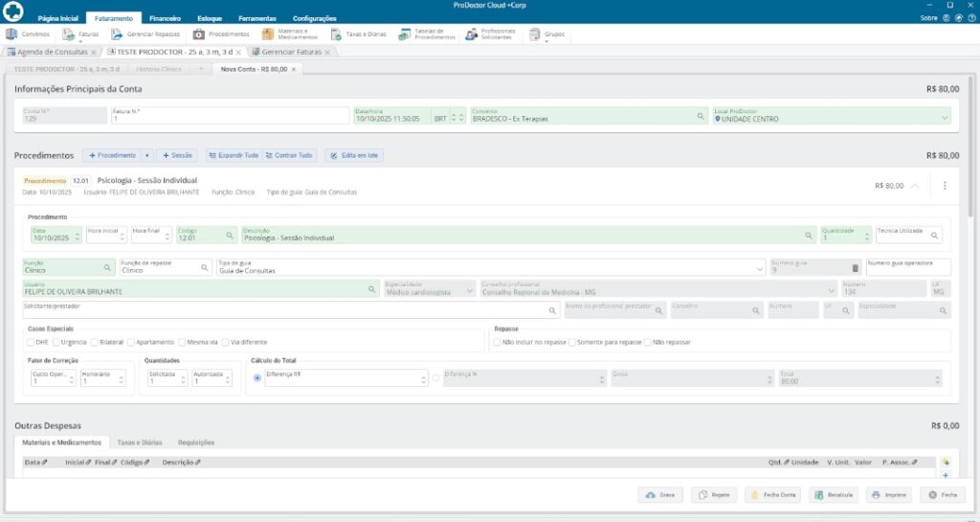
Task: Check the Não repassar option
Action: pos(648,342)
